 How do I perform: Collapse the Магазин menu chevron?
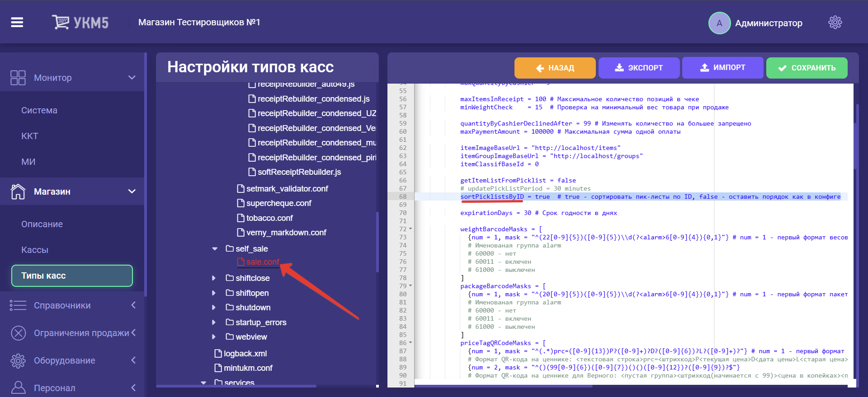pos(132,191)
